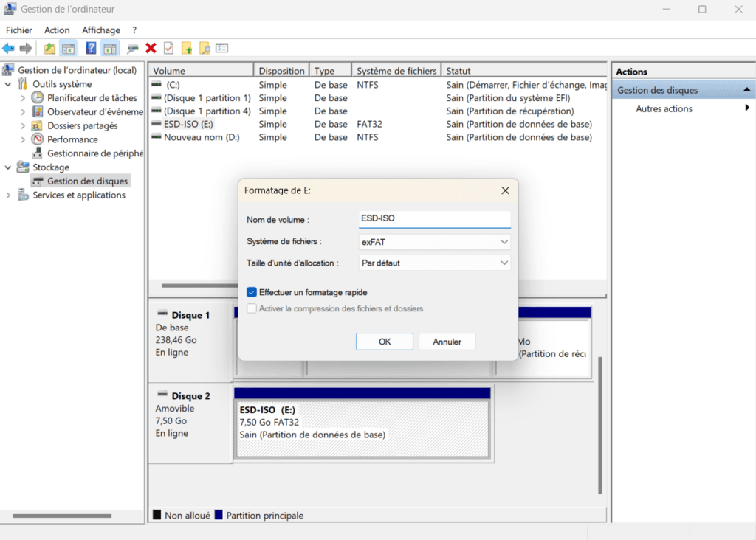Click the properties list icon at toolbar end
The image size is (756, 540).
pos(222,48)
